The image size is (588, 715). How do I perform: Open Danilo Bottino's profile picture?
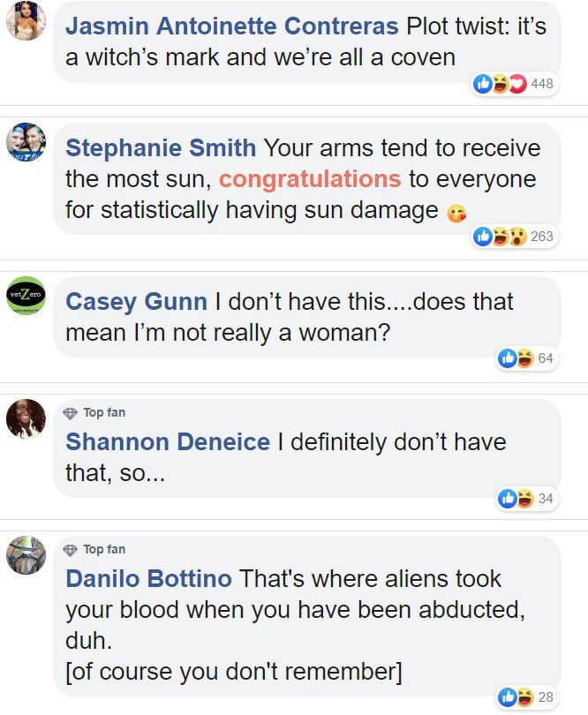click(x=26, y=554)
